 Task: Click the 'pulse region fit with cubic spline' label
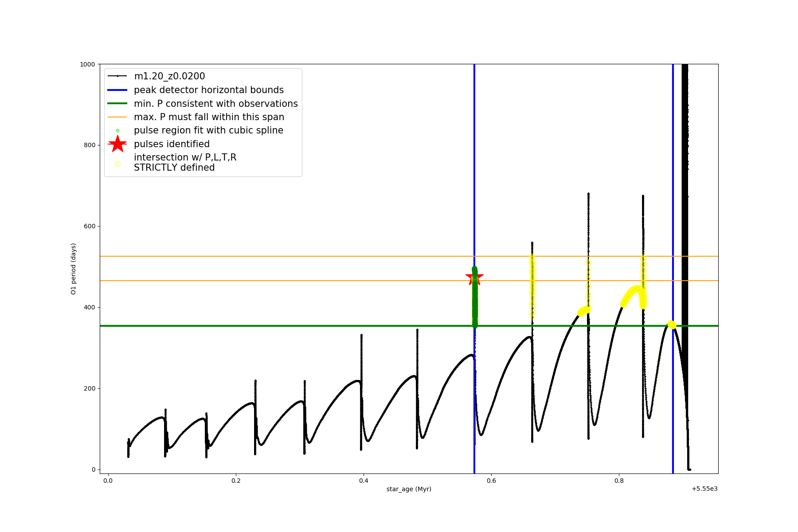[208, 130]
